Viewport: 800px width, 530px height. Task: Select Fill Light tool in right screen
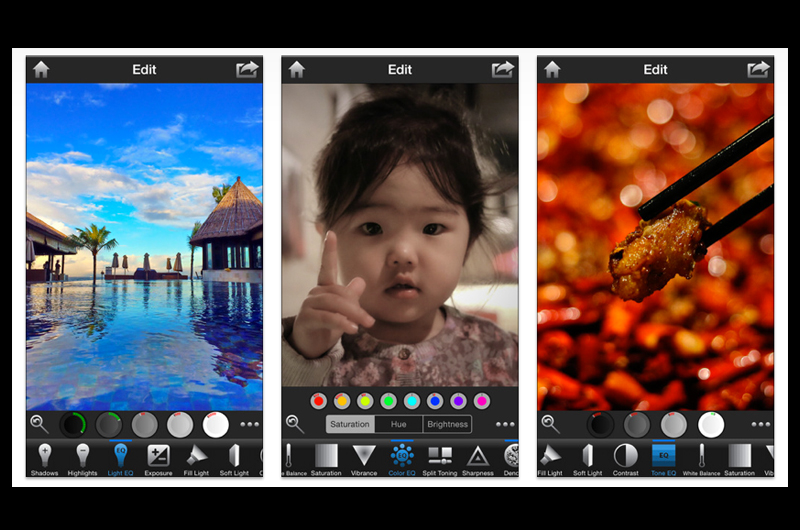[550, 460]
